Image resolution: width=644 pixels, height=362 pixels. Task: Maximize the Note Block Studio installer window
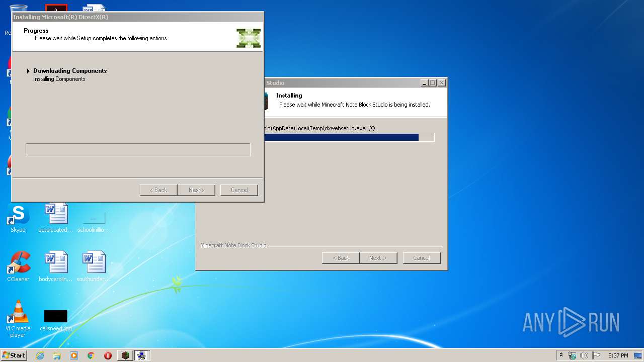click(433, 83)
